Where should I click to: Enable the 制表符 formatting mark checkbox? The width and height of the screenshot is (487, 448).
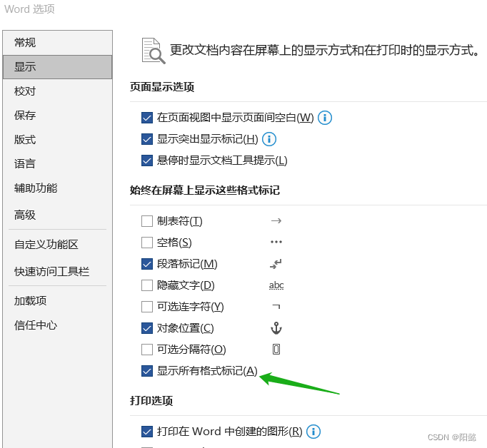(x=147, y=222)
